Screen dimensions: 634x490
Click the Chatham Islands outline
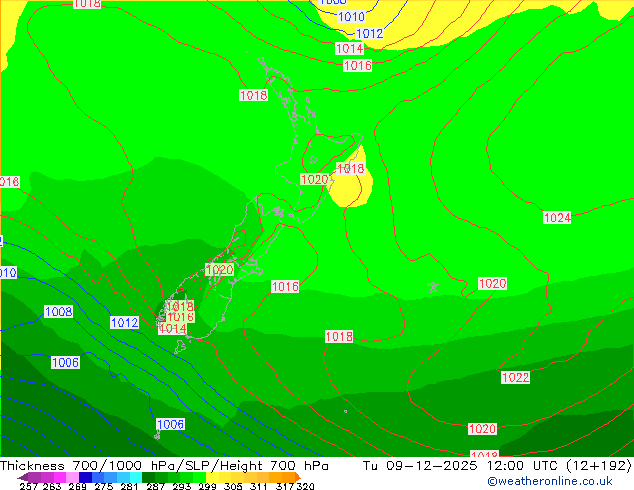(x=433, y=287)
